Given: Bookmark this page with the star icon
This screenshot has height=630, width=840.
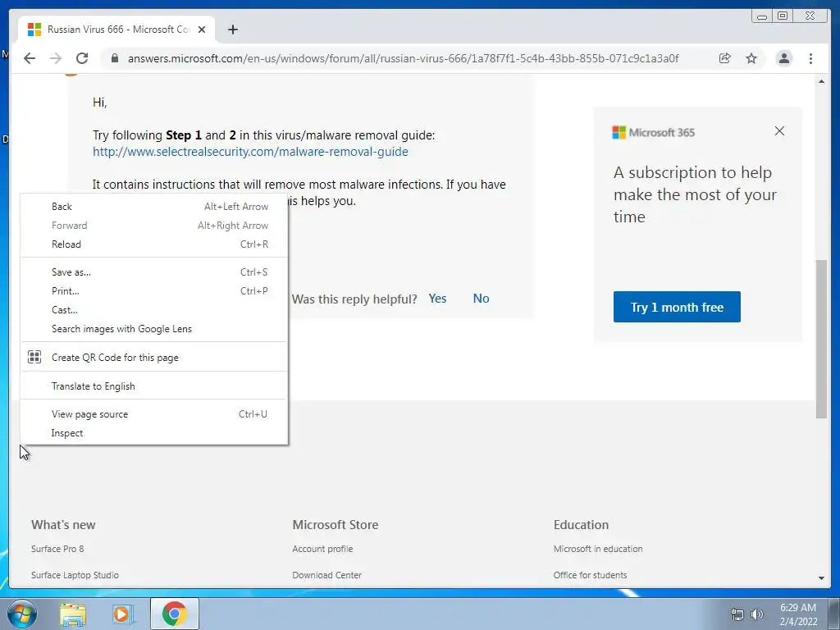Looking at the screenshot, I should pyautogui.click(x=751, y=58).
